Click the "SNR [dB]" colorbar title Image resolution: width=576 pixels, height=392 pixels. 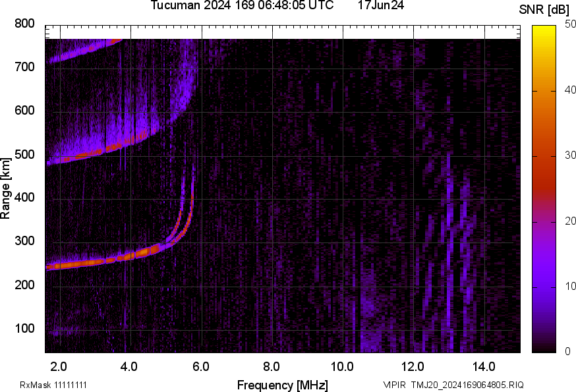[544, 10]
